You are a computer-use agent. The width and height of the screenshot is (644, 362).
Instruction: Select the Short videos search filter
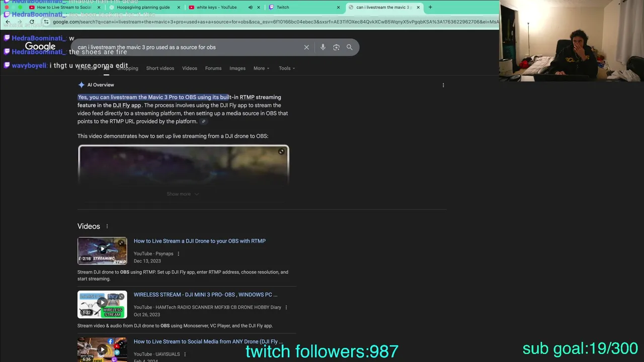(x=160, y=68)
